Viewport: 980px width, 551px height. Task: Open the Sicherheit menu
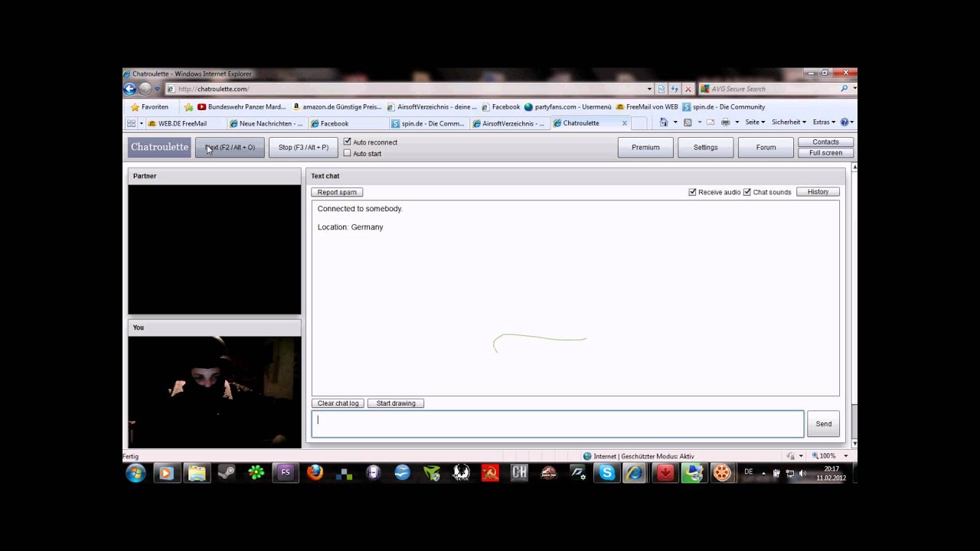(789, 122)
